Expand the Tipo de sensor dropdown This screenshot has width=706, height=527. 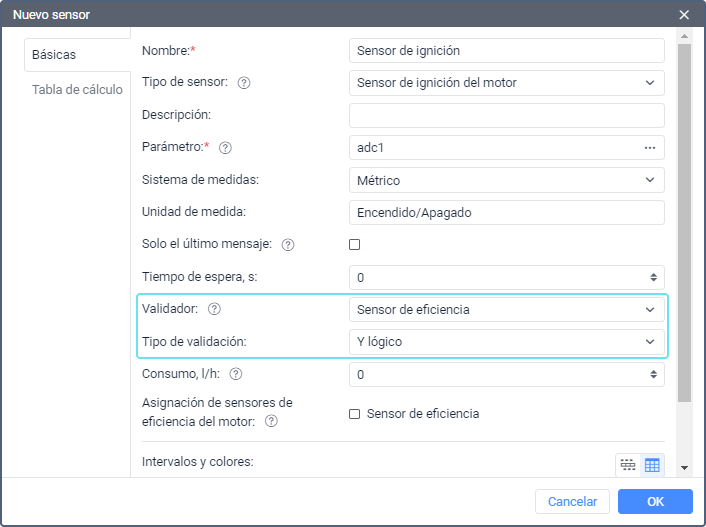coord(507,83)
